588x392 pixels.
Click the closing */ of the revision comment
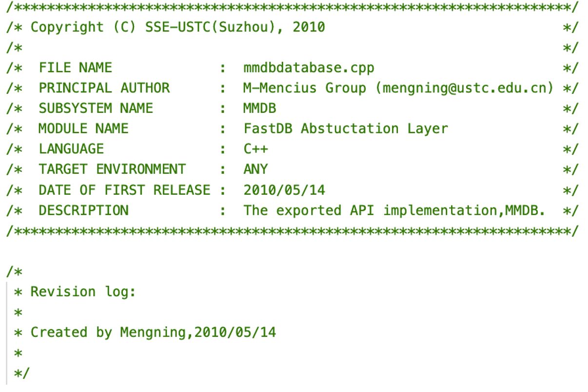(22, 373)
